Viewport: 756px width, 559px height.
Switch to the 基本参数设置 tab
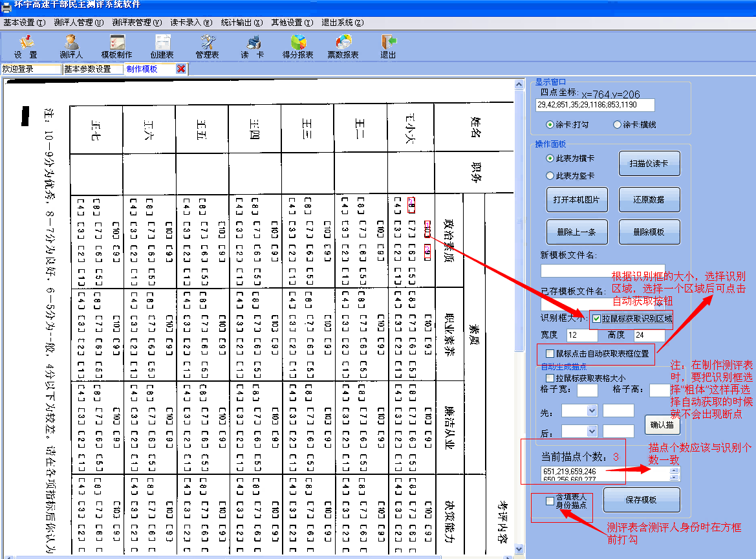(94, 69)
